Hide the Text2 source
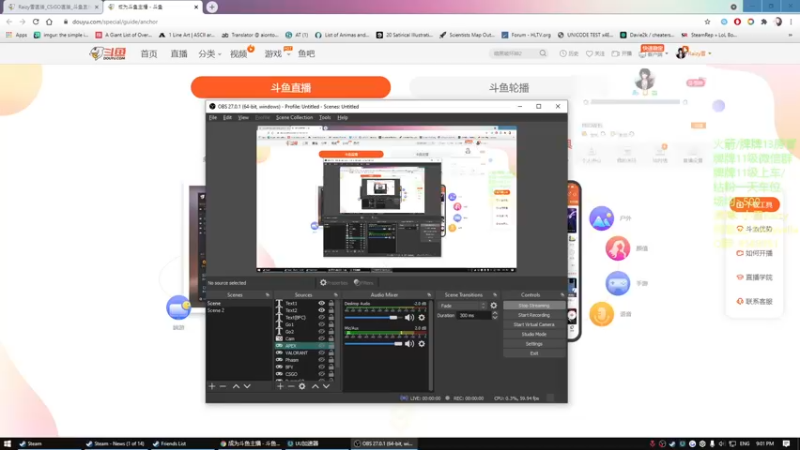Image resolution: width=800 pixels, height=450 pixels. point(321,310)
